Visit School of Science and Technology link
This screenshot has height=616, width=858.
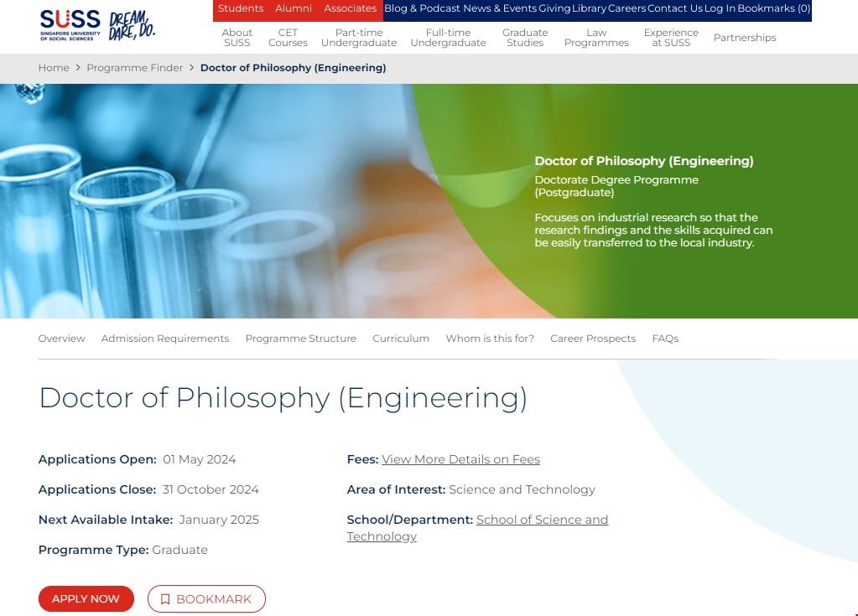(x=542, y=520)
